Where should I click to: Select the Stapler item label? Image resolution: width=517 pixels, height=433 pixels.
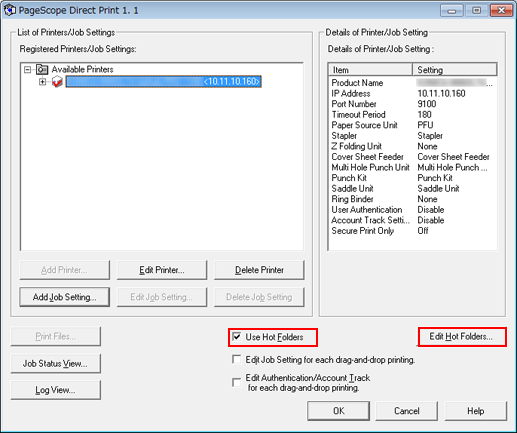[x=344, y=136]
